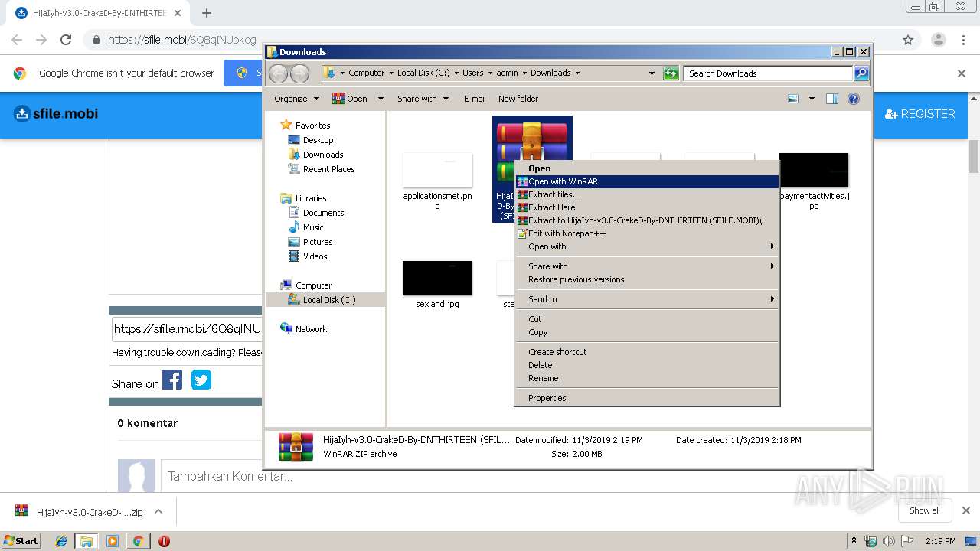Select Downloads in navigation pane

tap(322, 155)
